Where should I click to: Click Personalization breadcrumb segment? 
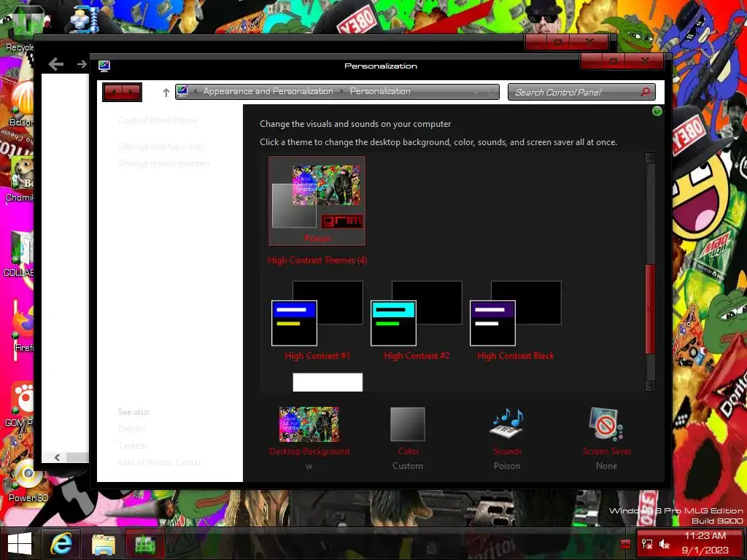(x=380, y=91)
